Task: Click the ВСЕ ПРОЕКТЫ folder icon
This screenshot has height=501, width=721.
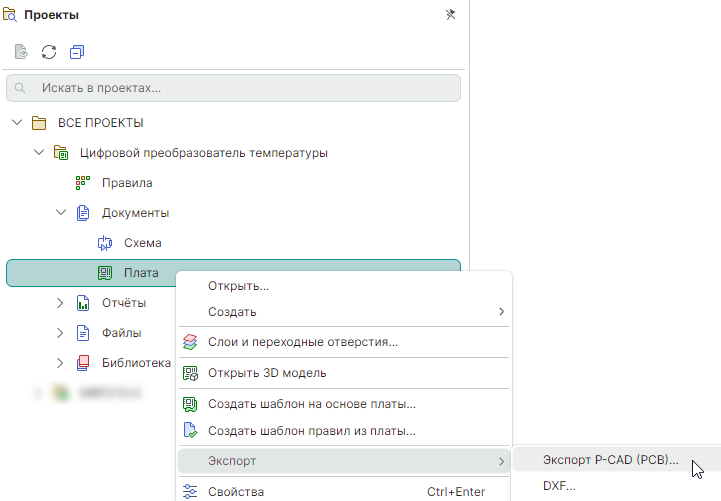Action: 39,123
